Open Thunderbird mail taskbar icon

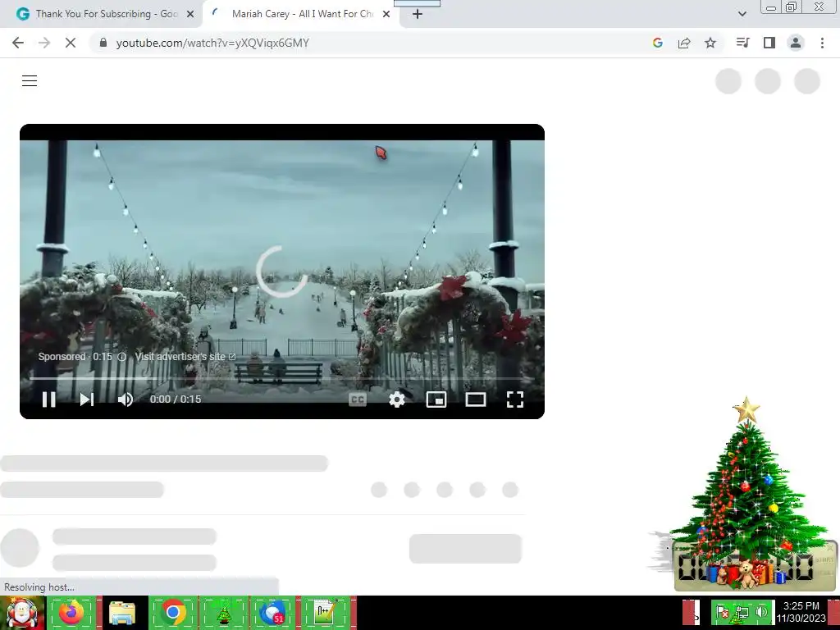273,613
